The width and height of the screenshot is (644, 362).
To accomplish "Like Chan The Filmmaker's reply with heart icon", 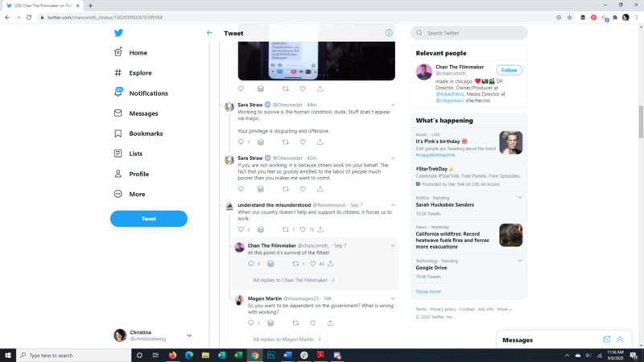I will pos(313,264).
